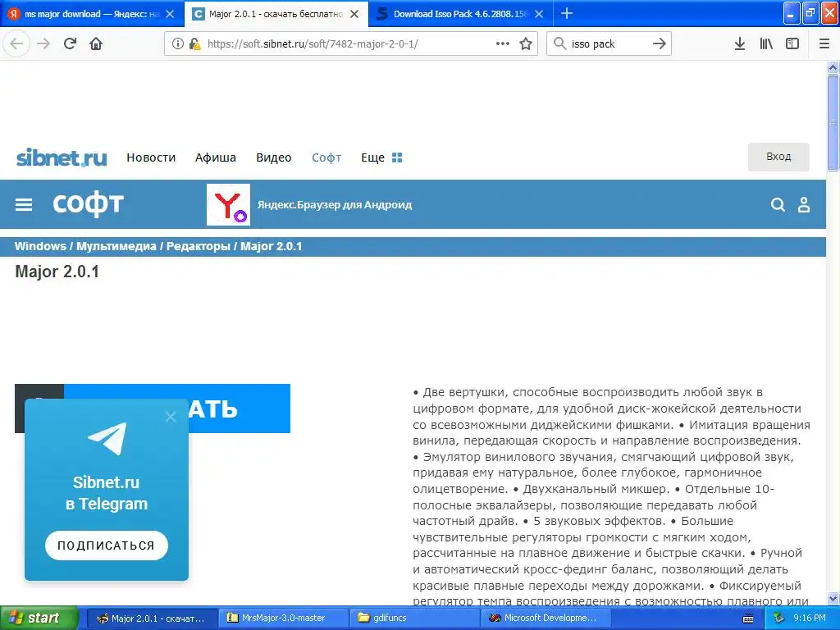The height and width of the screenshot is (630, 840).
Task: Open the Firefox hamburger menu
Action: click(x=824, y=43)
